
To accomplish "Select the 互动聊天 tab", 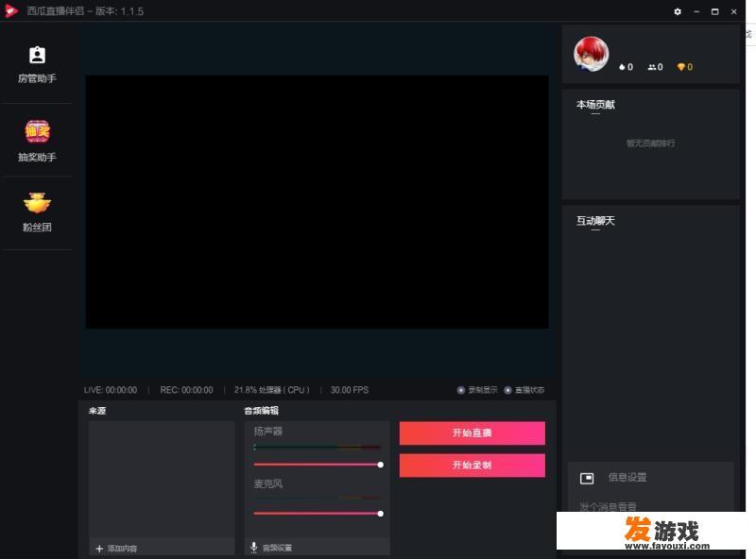I will 595,221.
